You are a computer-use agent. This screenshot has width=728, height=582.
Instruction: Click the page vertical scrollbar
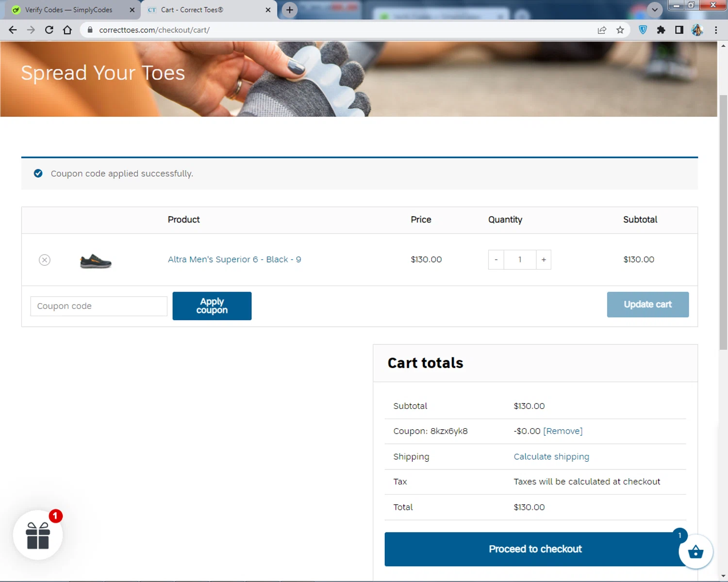click(723, 222)
